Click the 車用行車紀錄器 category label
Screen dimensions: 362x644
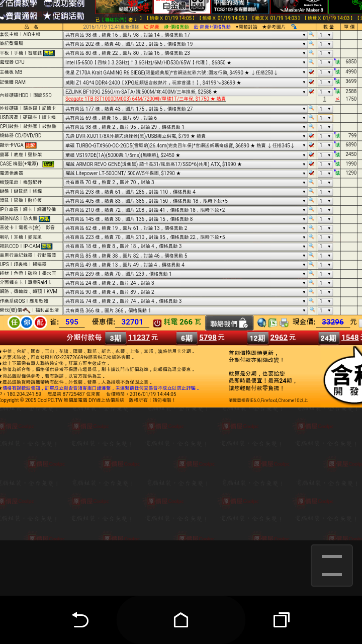(x=28, y=256)
